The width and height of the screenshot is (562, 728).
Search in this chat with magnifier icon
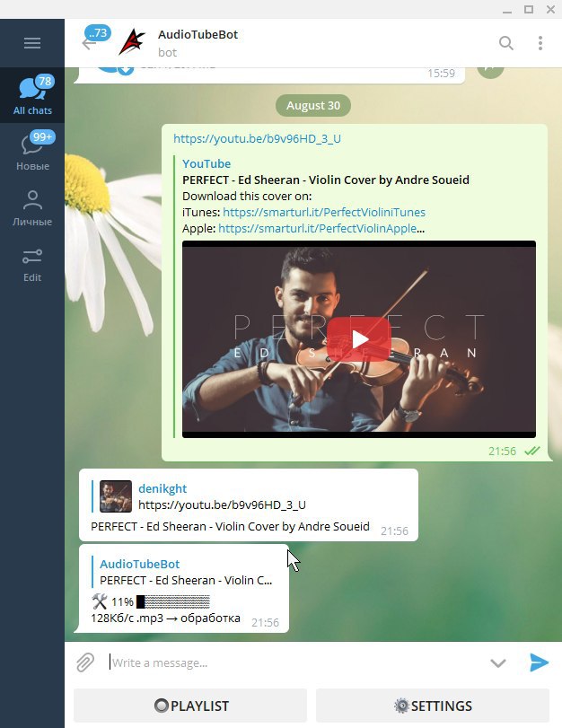point(505,43)
